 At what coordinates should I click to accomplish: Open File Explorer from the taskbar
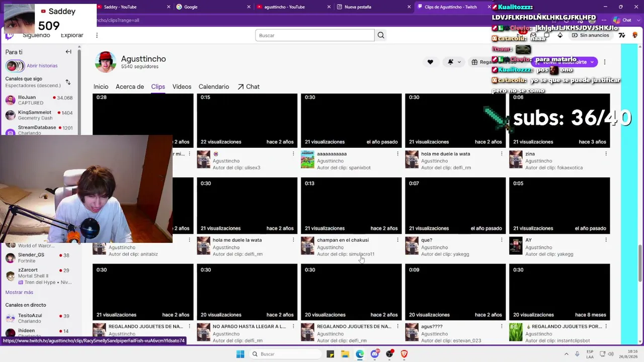coord(345,354)
